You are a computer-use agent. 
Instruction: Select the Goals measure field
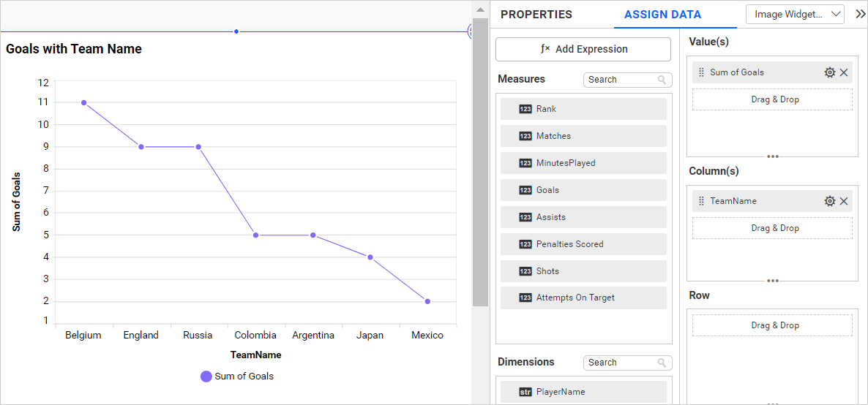pos(583,190)
